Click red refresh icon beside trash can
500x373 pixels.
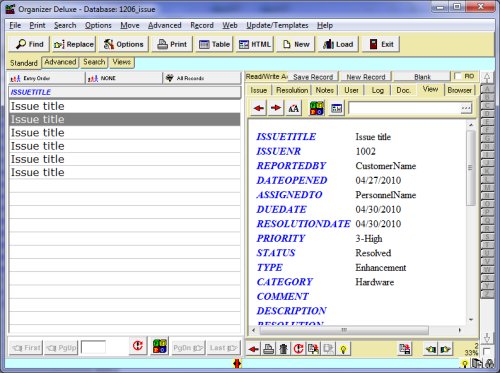coord(298,349)
